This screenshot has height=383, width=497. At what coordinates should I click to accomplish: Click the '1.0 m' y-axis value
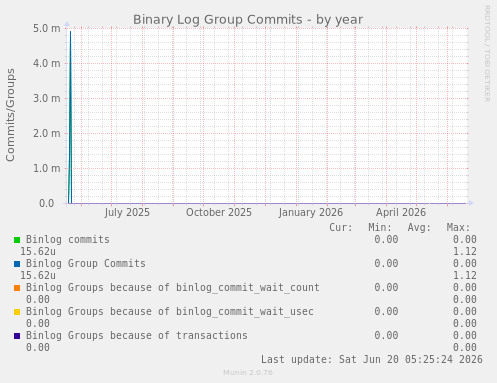coord(47,168)
